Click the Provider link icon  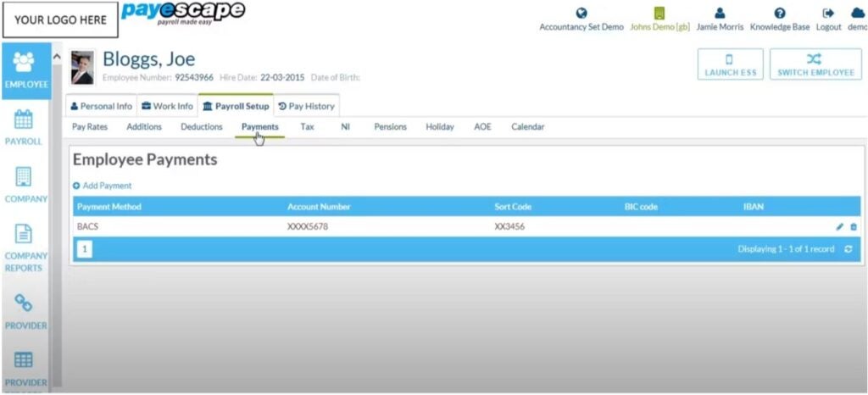tap(24, 303)
